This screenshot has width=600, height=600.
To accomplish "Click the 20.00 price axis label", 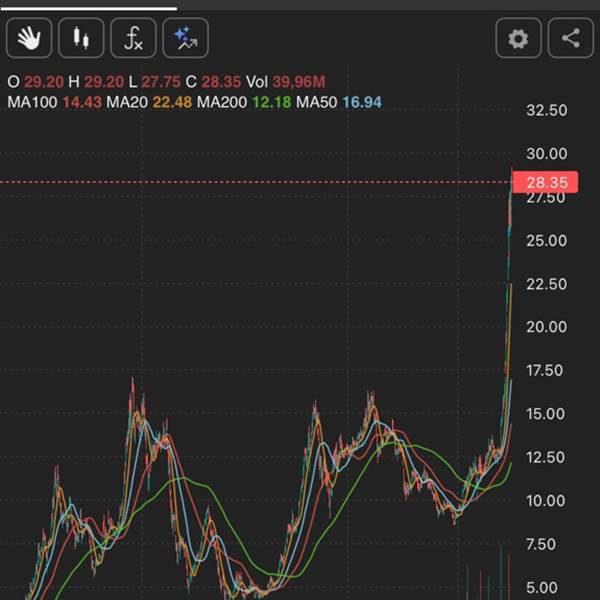I will (546, 327).
